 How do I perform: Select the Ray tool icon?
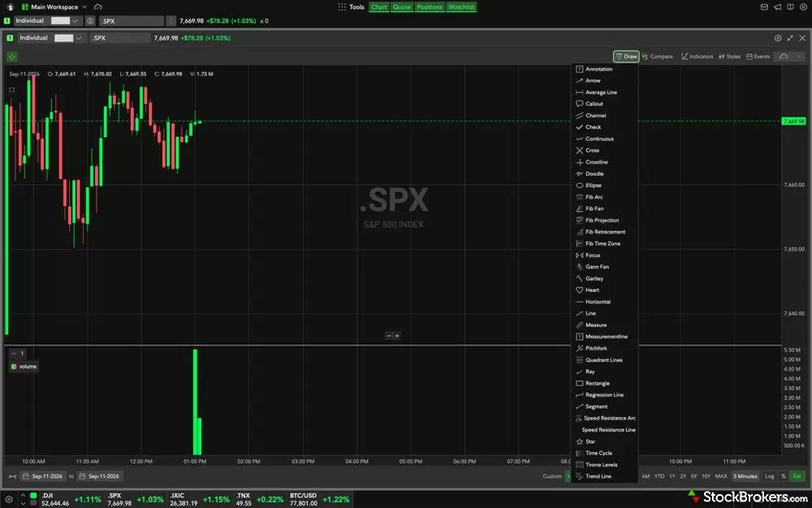point(580,371)
